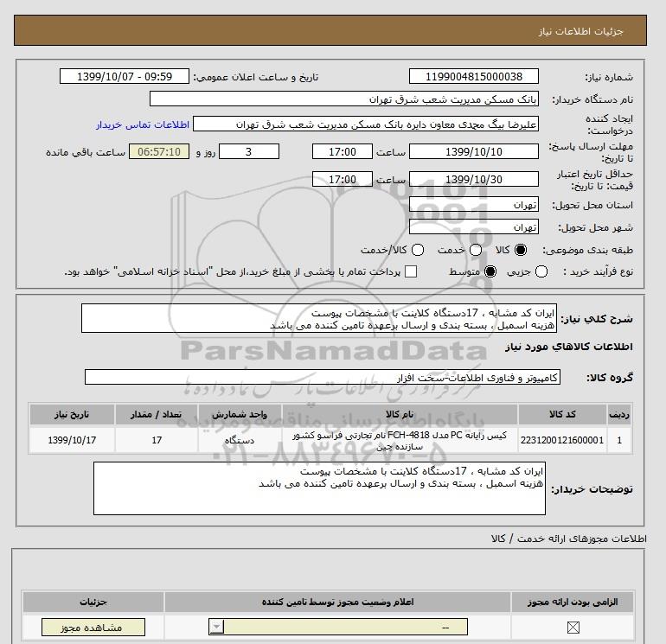
Task: Click the delivery province field تهران
Action: click(x=474, y=205)
